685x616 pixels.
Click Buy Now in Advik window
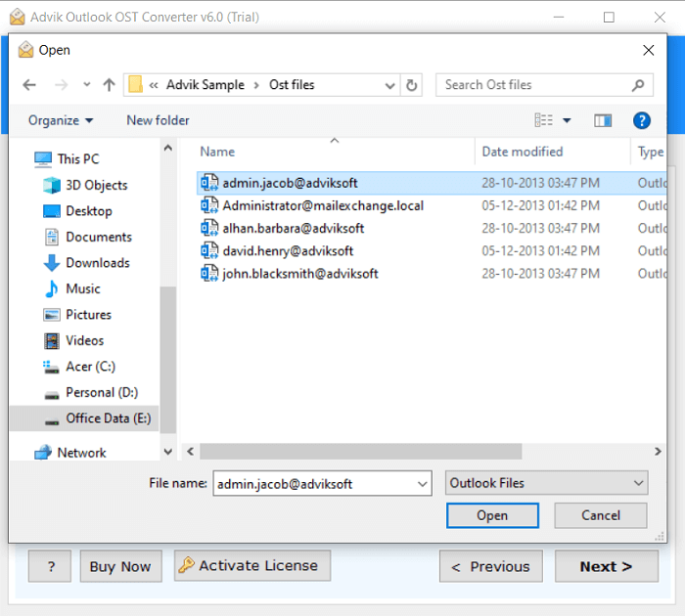120,566
